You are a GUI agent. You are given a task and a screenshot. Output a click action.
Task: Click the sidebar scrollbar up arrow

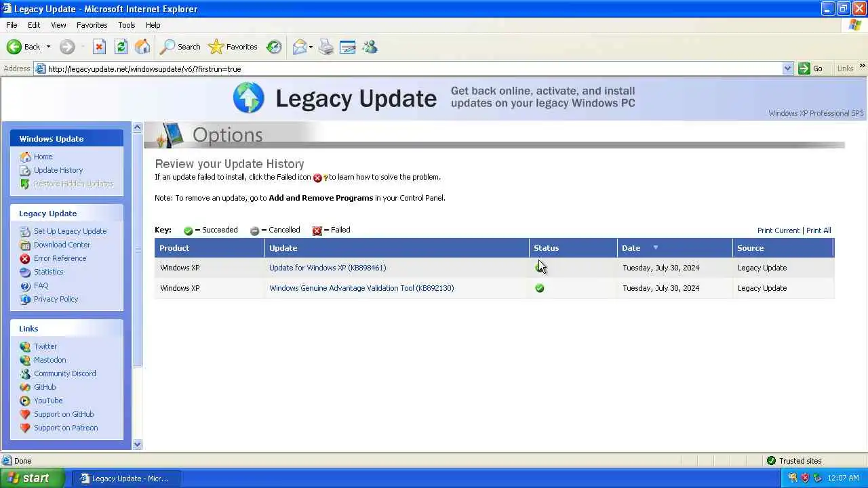[137, 127]
